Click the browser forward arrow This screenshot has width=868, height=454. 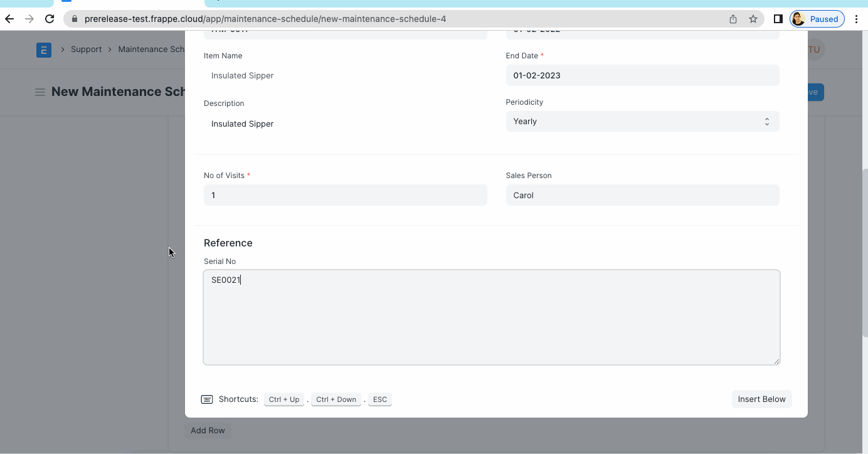(29, 19)
